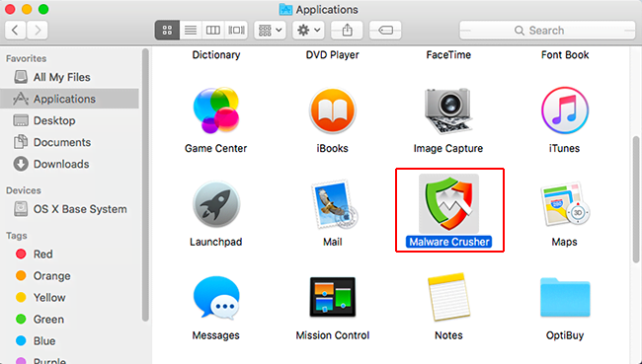Image resolution: width=642 pixels, height=364 pixels.
Task: Click the Malware Crusher name label
Action: tap(449, 242)
